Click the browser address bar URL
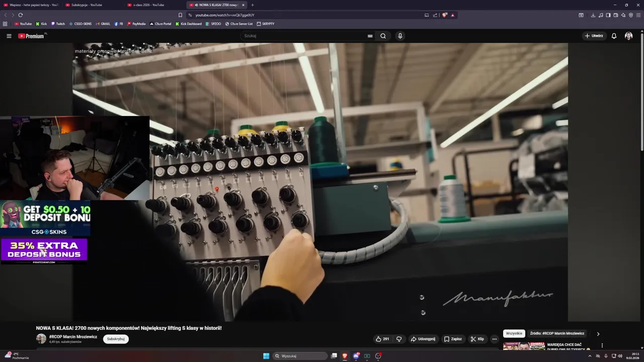Viewport: 644px width, 362px height. tap(225, 15)
